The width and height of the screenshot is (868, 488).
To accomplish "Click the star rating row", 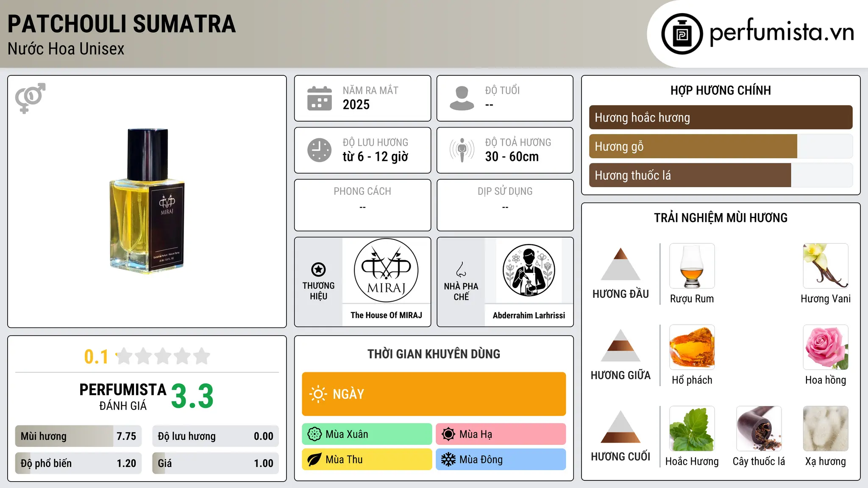I will (x=163, y=356).
